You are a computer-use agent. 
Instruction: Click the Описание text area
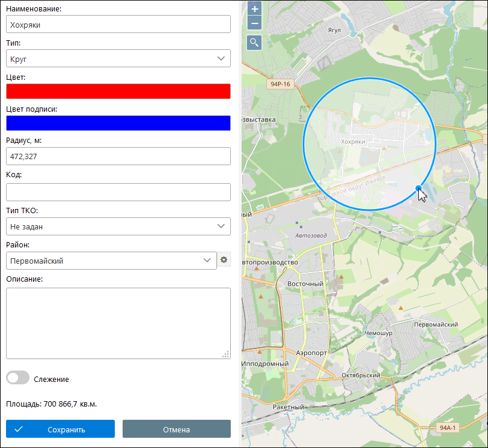(118, 323)
